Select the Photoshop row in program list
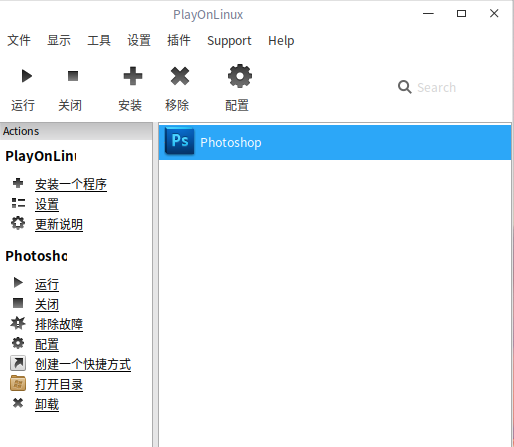Viewport: 514px width, 447px height. point(335,142)
